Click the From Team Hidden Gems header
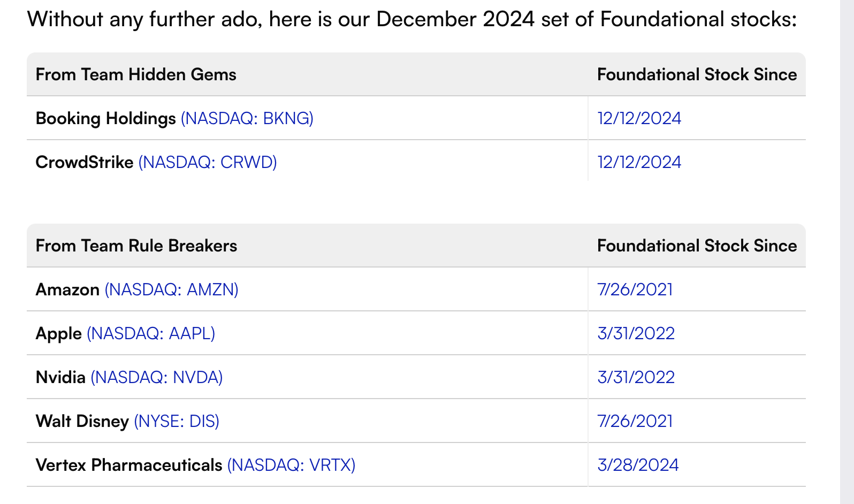 point(136,74)
